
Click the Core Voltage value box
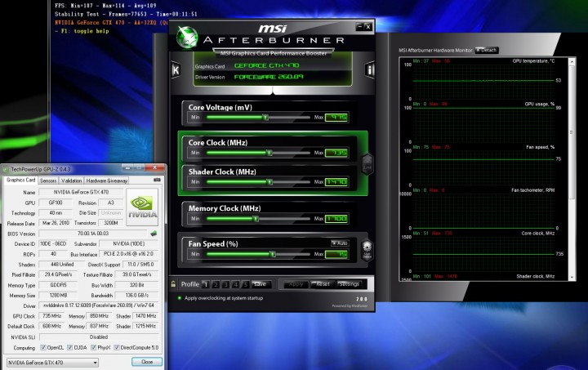coord(336,118)
